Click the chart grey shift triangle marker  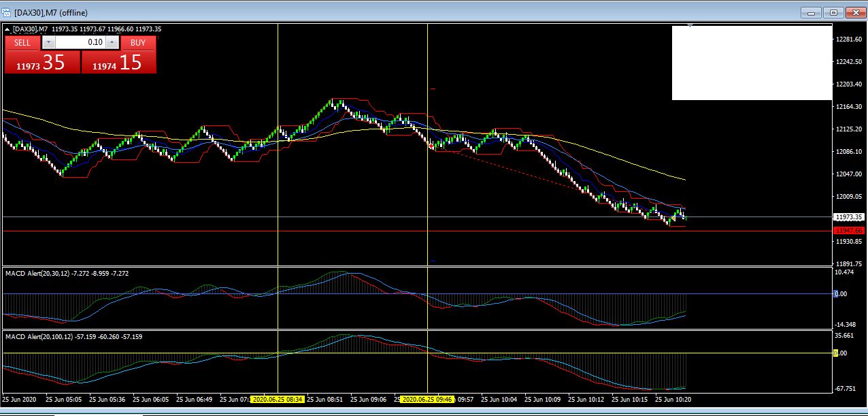[690, 26]
